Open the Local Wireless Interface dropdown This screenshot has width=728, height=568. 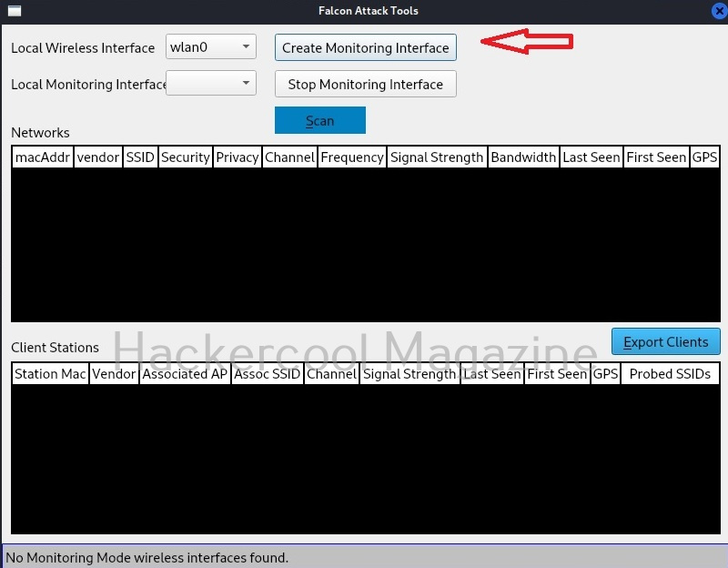pos(211,47)
